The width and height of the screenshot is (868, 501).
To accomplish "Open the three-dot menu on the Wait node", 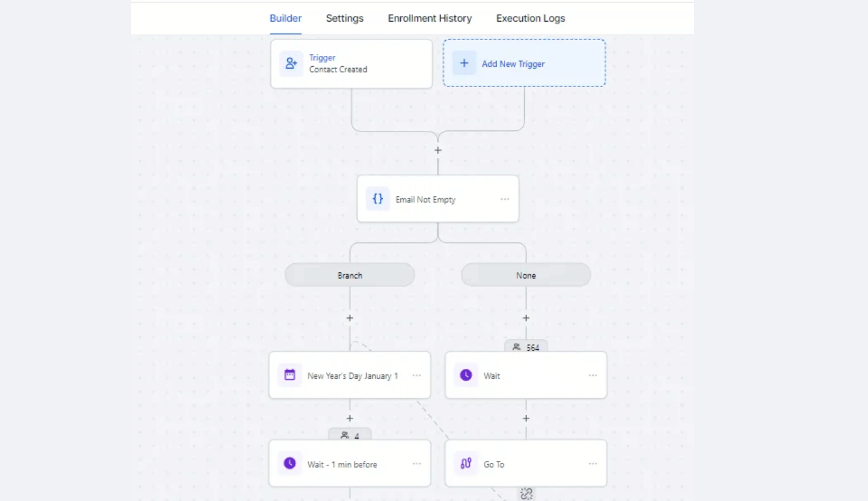I will click(x=593, y=375).
